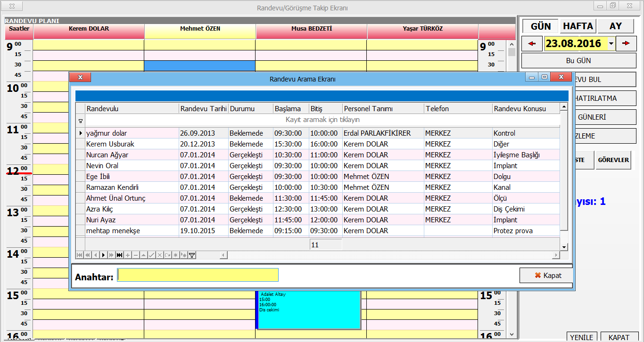Image resolution: width=644 pixels, height=342 pixels.
Task: Go to first record in navigator
Action: 80,255
